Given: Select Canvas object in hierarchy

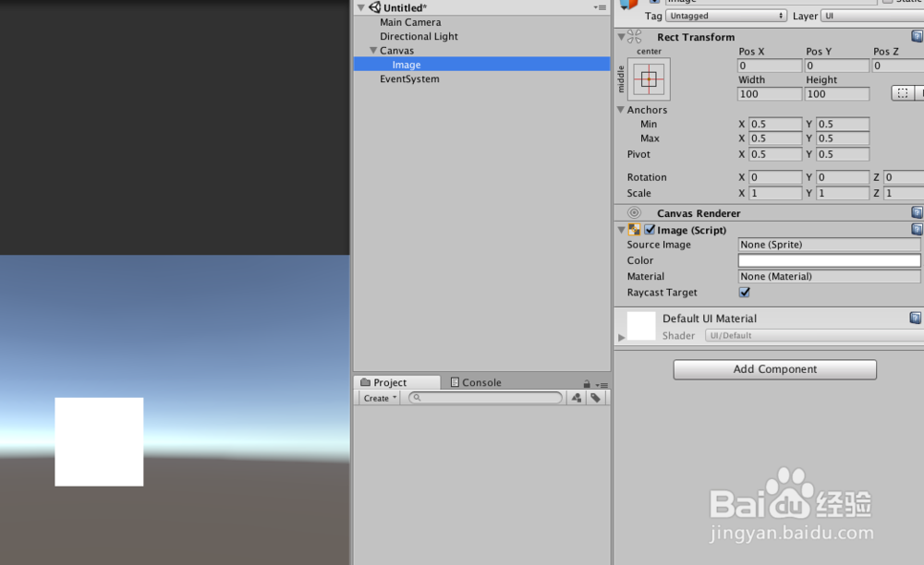Looking at the screenshot, I should pyautogui.click(x=396, y=51).
